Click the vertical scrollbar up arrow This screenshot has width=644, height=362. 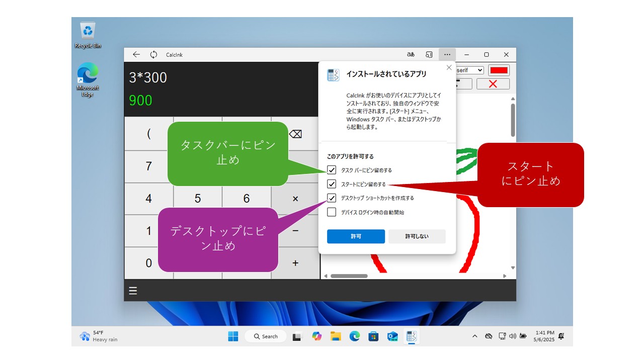(513, 99)
